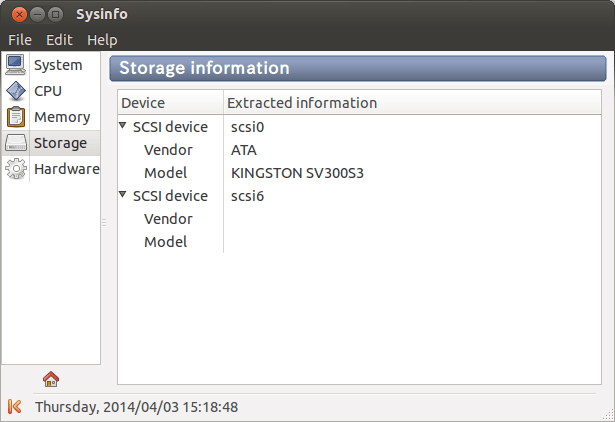Click the CPU chip icon
The image size is (615, 422).
pyautogui.click(x=16, y=91)
